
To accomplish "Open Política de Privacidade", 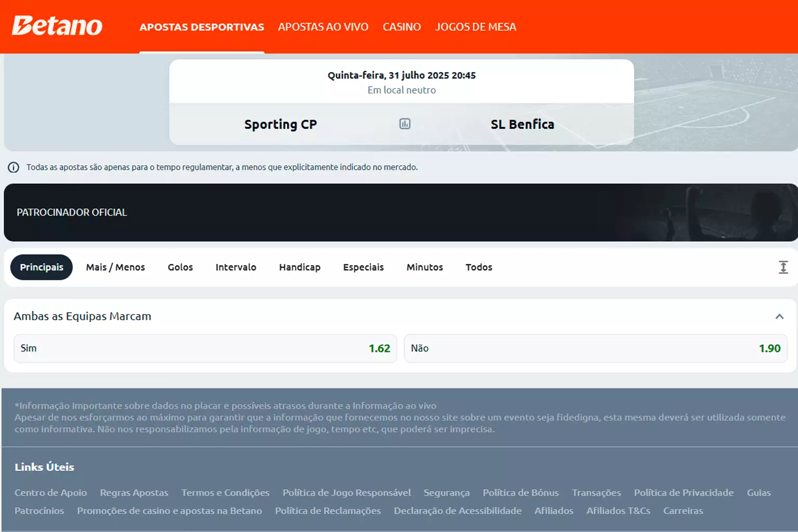I will pyautogui.click(x=684, y=493).
